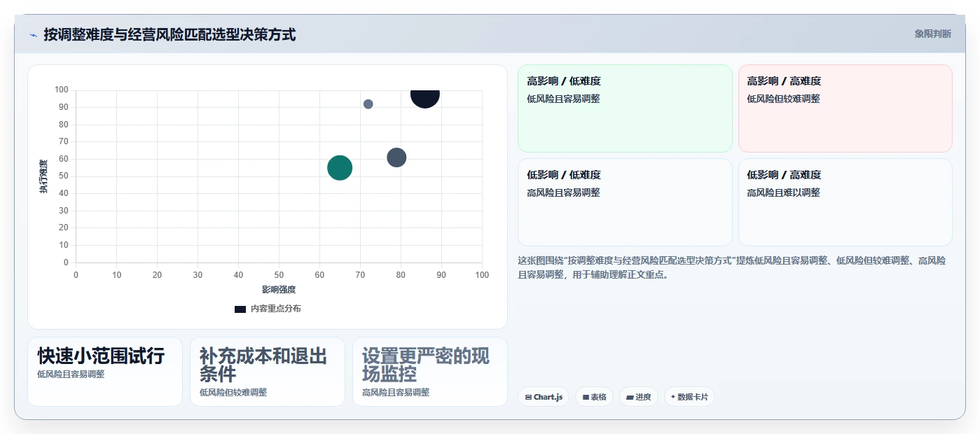Click the 低风险且容易调整 text in the green card

click(x=563, y=99)
